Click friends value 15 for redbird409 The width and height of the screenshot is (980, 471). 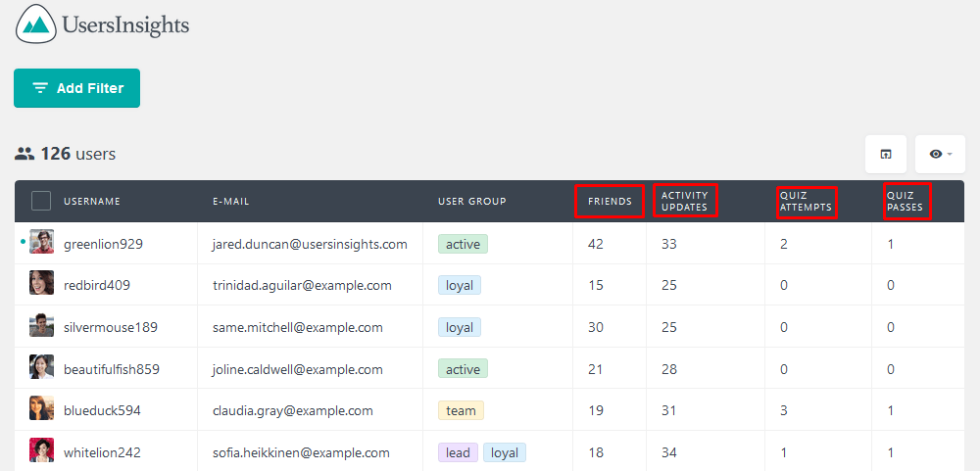point(596,286)
